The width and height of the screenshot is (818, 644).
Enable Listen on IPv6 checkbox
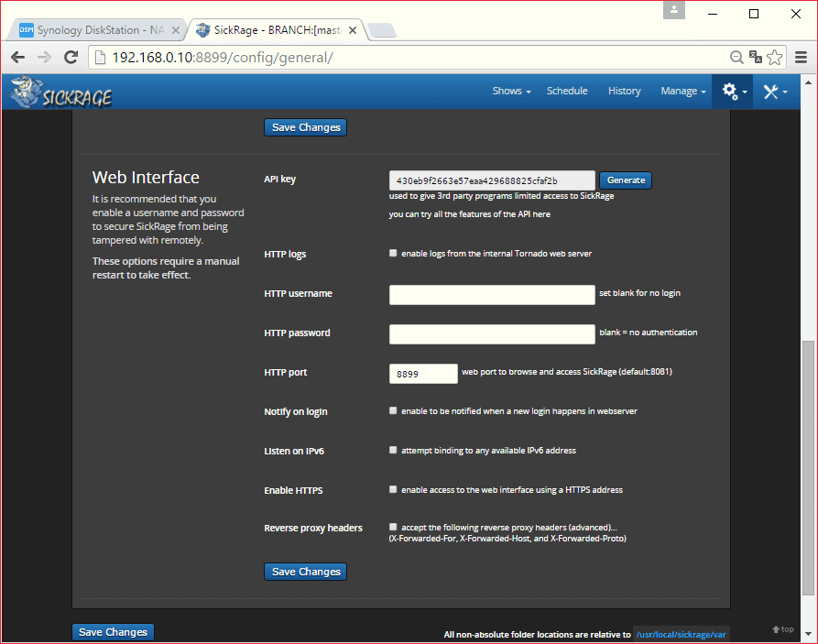pos(393,450)
